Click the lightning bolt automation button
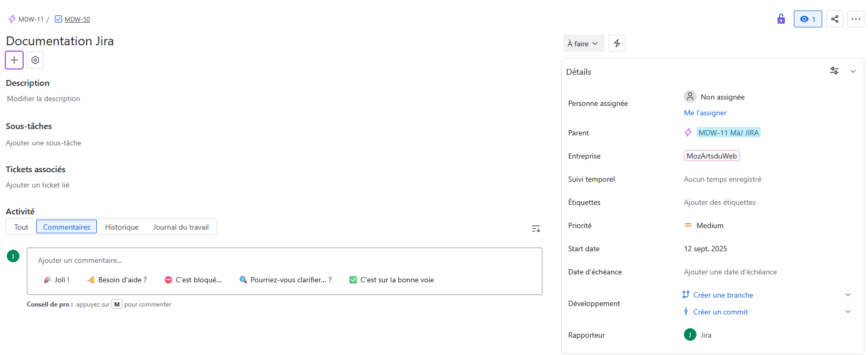This screenshot has height=355, width=868. point(617,43)
